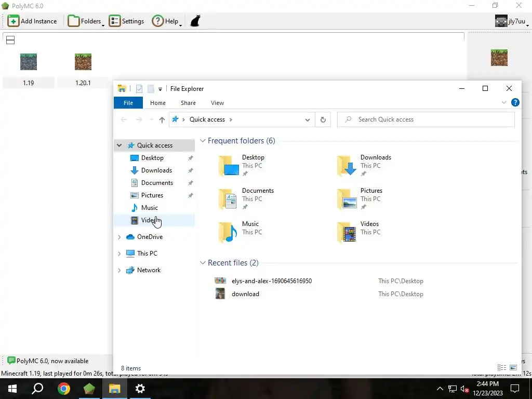This screenshot has height=399, width=532.
Task: Open the Folders menu in PolyMC
Action: [86, 21]
